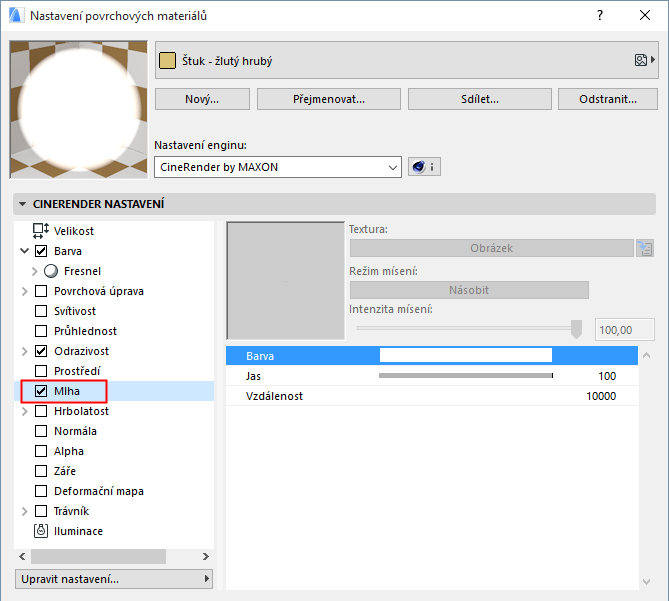The height and width of the screenshot is (601, 669).
Task: Enable the Záře checkbox
Action: click(x=41, y=471)
